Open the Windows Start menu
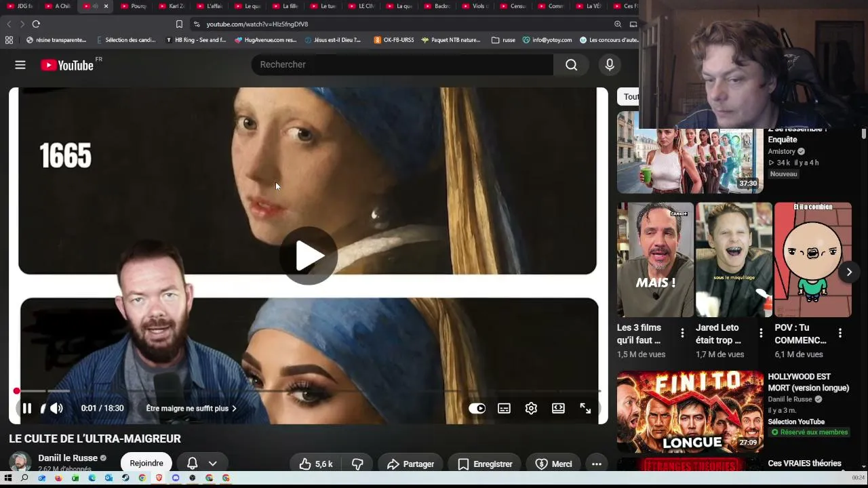This screenshot has width=868, height=488. click(x=9, y=478)
